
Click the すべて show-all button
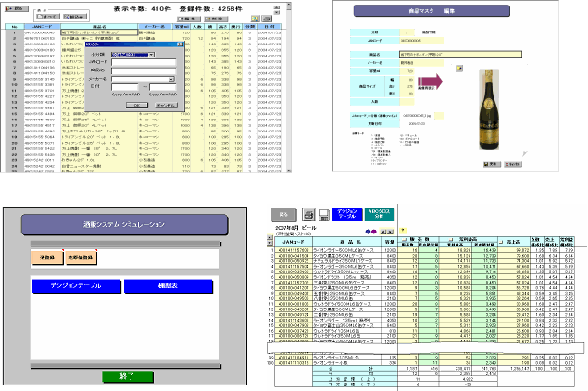[48, 17]
